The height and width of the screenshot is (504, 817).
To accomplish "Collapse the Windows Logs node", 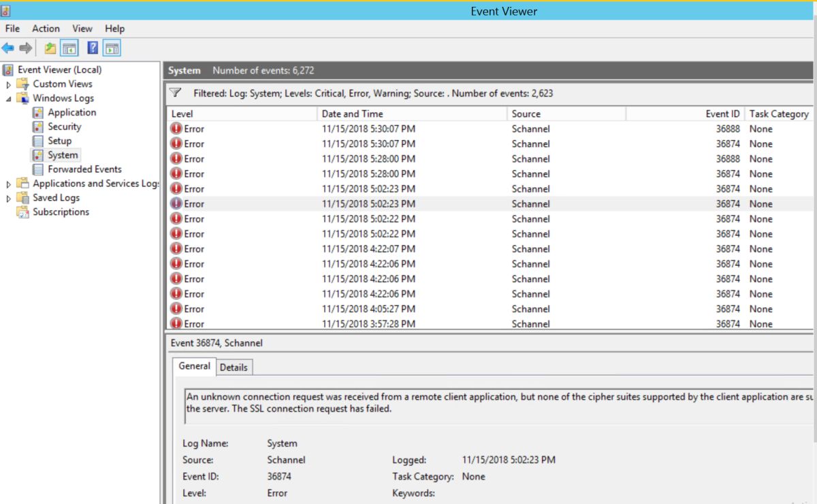I will [9, 99].
